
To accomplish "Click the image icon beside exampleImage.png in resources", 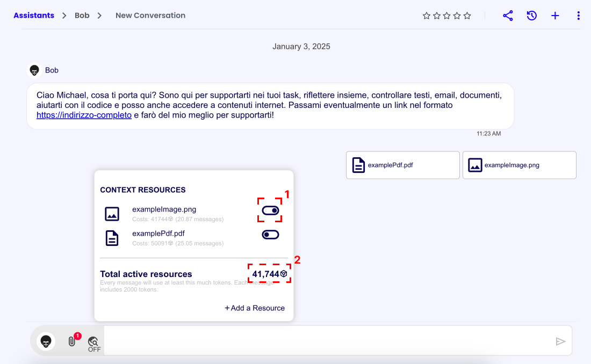I will [112, 214].
